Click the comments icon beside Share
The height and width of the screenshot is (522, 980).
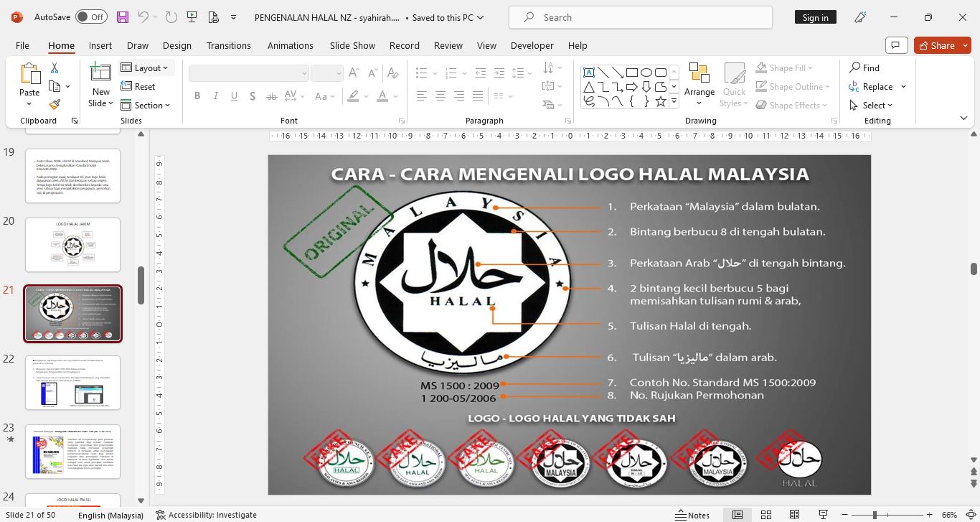click(x=895, y=45)
